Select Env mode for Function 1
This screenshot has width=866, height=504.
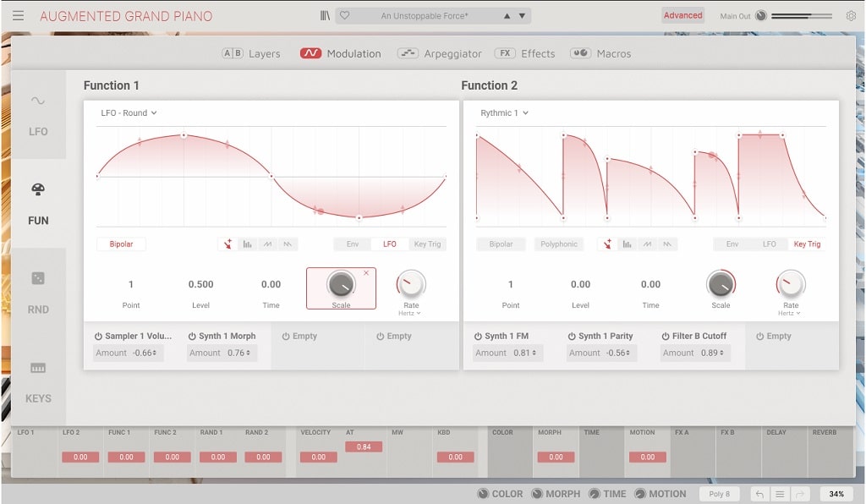click(353, 244)
